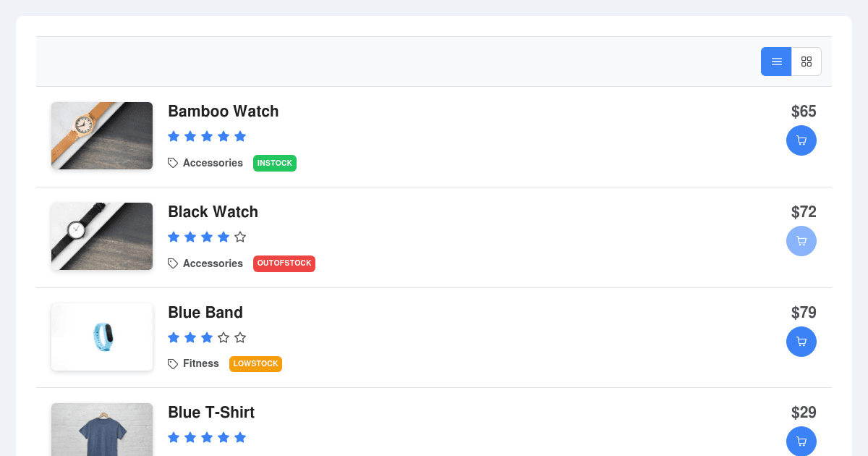The width and height of the screenshot is (868, 456).
Task: Click the fifth star on Black Watch rating
Action: point(239,237)
